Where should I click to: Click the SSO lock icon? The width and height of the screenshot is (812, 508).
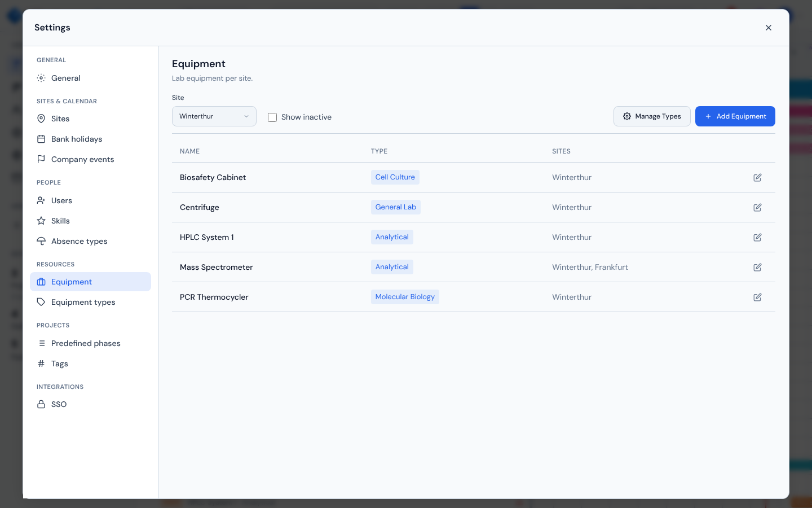click(41, 404)
